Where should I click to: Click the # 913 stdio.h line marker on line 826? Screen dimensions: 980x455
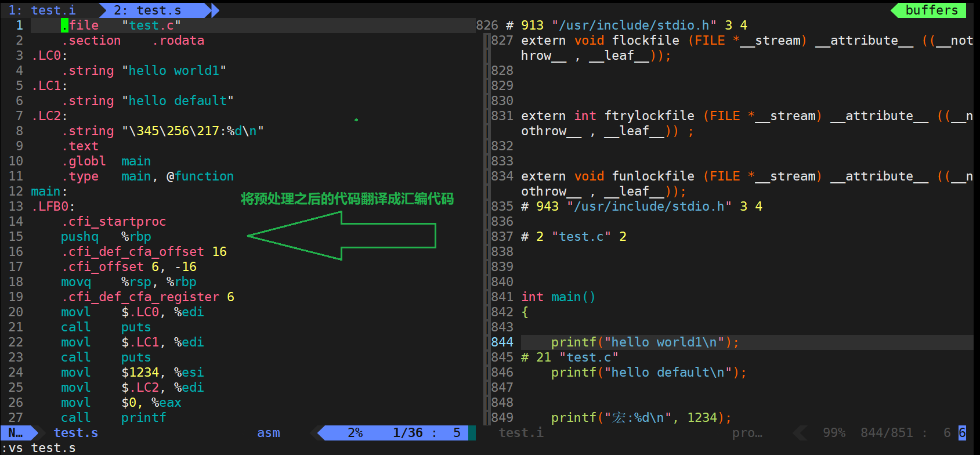click(627, 25)
